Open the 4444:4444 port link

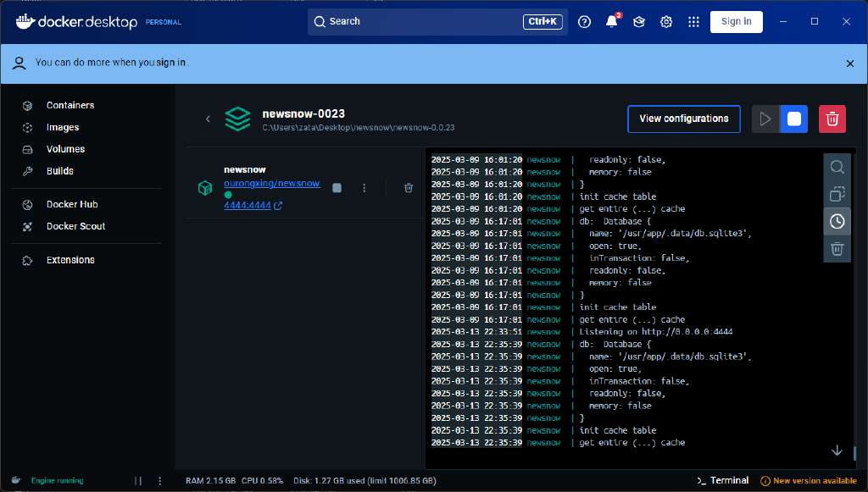coord(253,205)
